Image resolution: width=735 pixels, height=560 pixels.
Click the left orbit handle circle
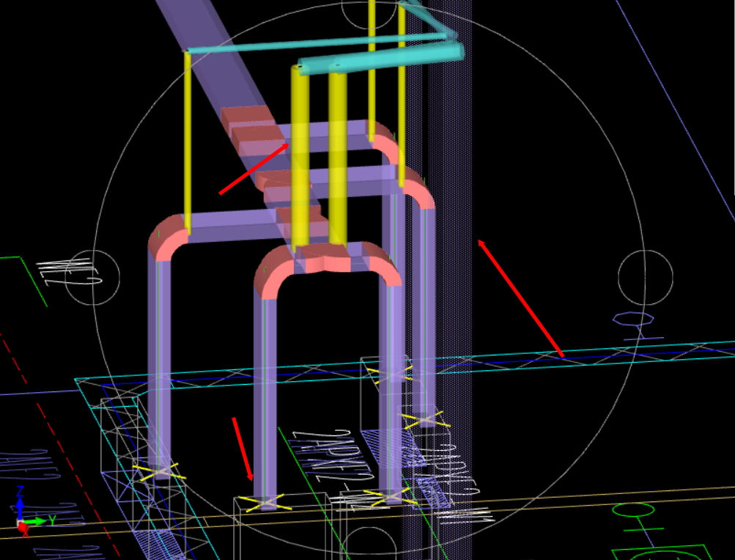[92, 278]
